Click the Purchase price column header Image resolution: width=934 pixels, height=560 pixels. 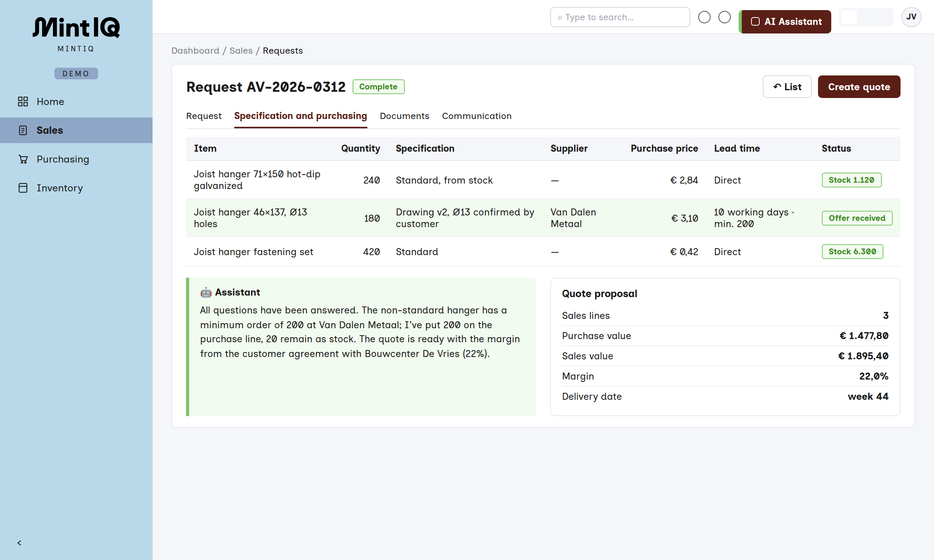pos(664,149)
